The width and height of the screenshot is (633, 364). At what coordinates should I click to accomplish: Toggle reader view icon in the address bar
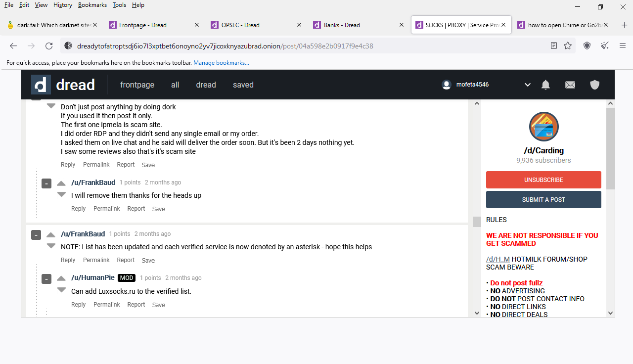pos(554,45)
